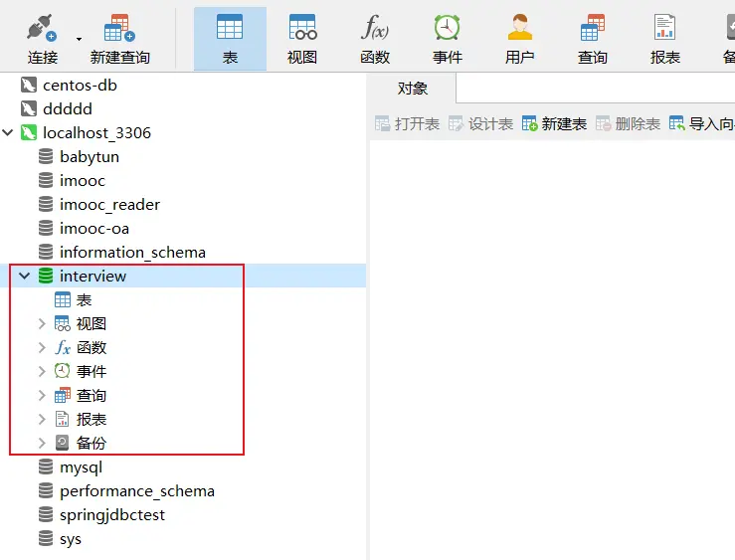The height and width of the screenshot is (560, 735).
Task: Click the sys database icon
Action: (x=46, y=538)
